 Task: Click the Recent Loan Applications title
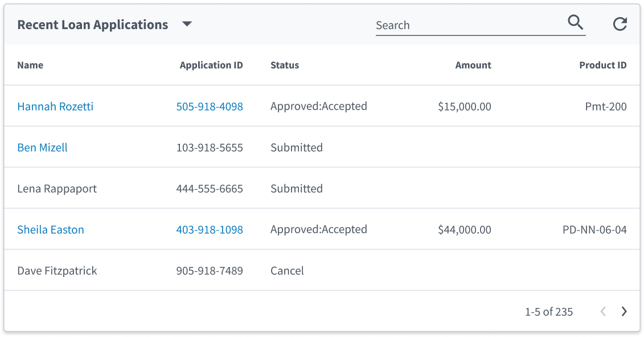point(93,25)
